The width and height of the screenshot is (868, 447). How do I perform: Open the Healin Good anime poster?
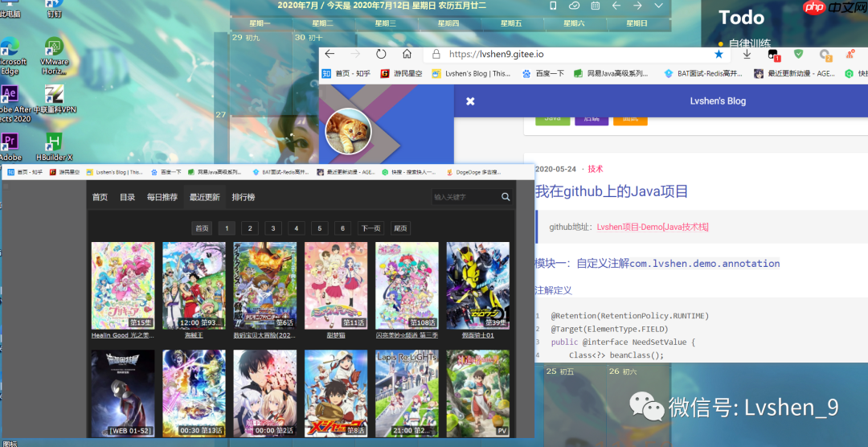(x=123, y=285)
